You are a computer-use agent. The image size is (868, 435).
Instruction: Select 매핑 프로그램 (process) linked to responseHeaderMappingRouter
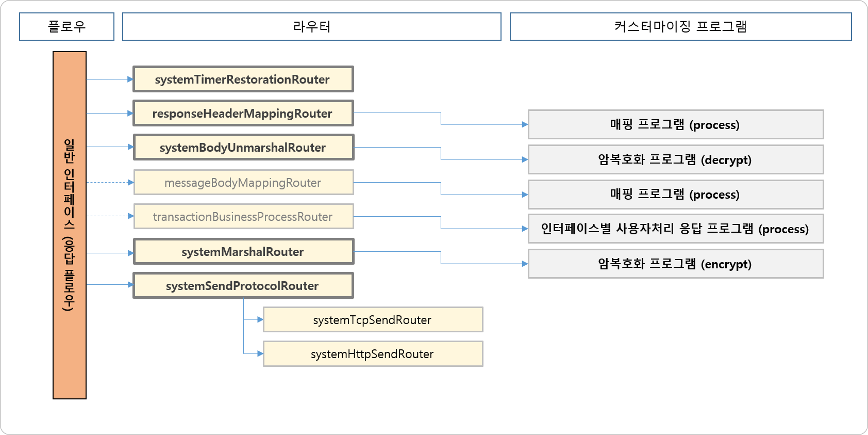point(676,124)
